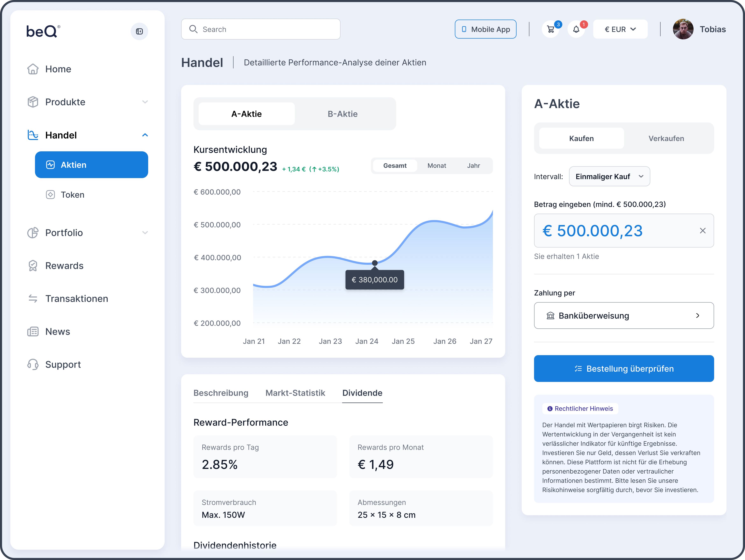745x560 pixels.
Task: Open the Markt-Statistik tab
Action: click(x=295, y=393)
